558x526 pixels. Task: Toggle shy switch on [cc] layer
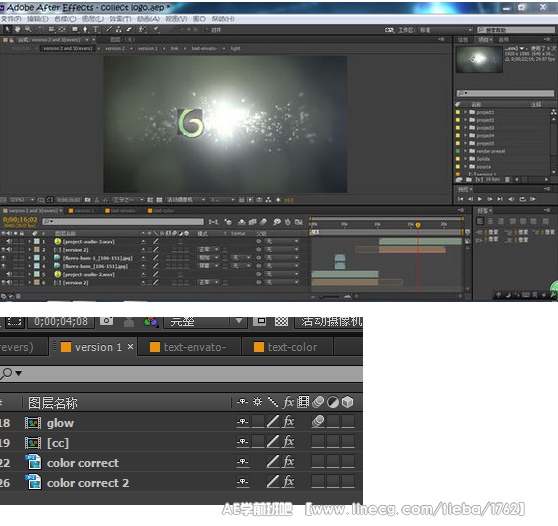coord(243,442)
